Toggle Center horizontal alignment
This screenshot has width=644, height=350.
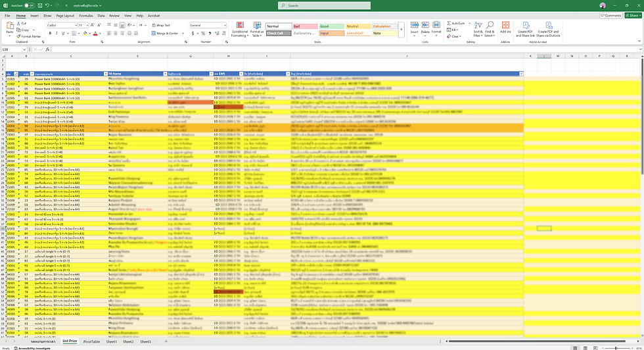(116, 34)
